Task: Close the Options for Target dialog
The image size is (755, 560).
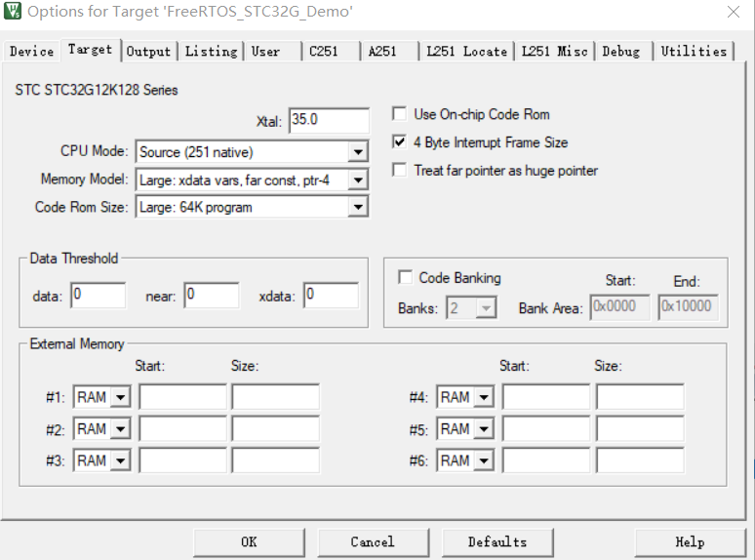Action: (733, 12)
